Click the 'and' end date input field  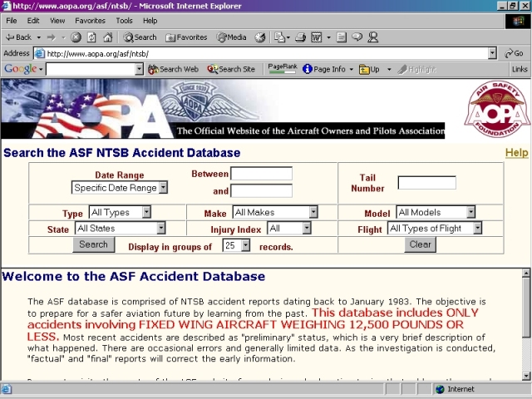261,190
